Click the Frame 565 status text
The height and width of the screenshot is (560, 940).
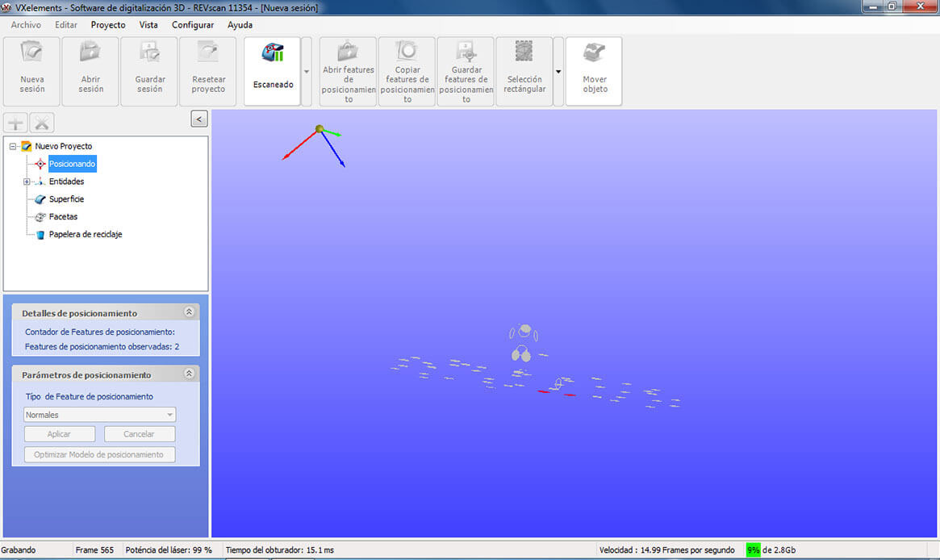point(94,550)
